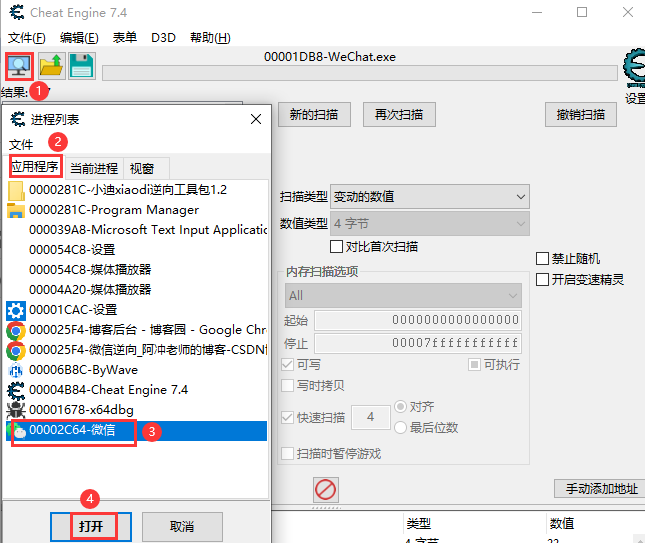The width and height of the screenshot is (645, 543).
Task: Open the process selector computer icon
Action: click(19, 66)
